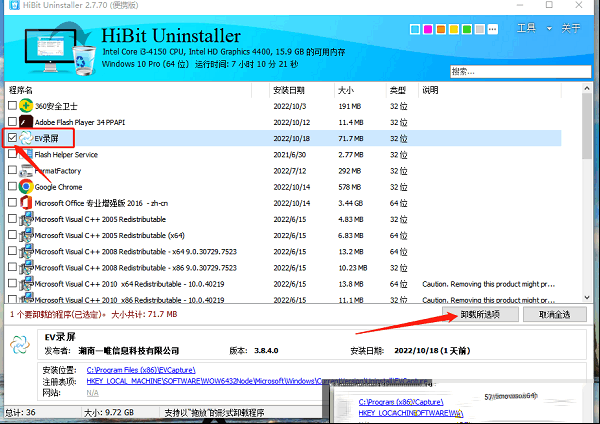600x424 pixels.
Task: Select the Flash Helper Service row name
Action: pyautogui.click(x=66, y=155)
